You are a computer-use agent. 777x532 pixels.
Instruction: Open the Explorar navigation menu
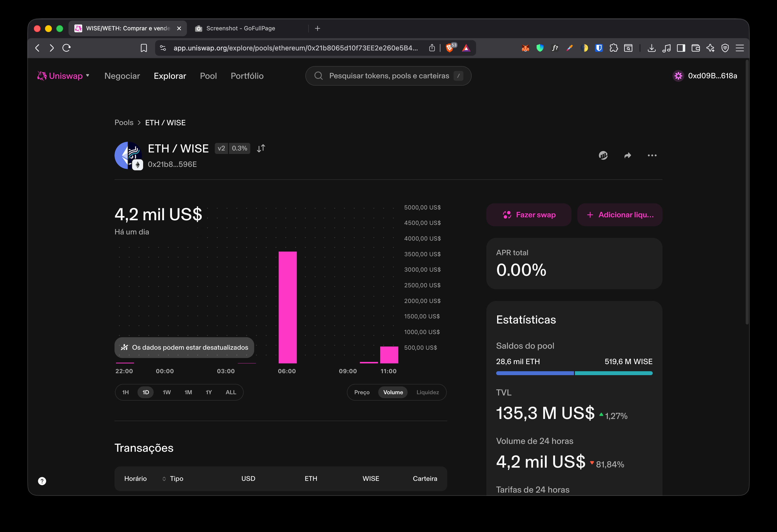coord(170,76)
